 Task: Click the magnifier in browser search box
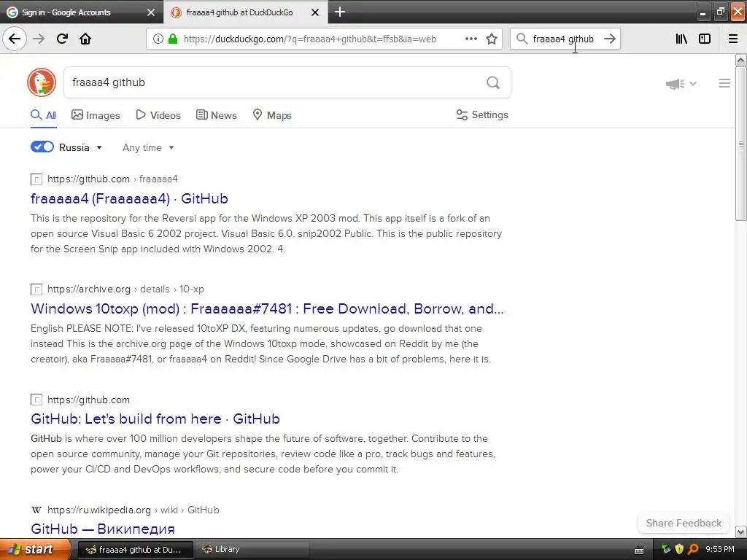click(522, 39)
